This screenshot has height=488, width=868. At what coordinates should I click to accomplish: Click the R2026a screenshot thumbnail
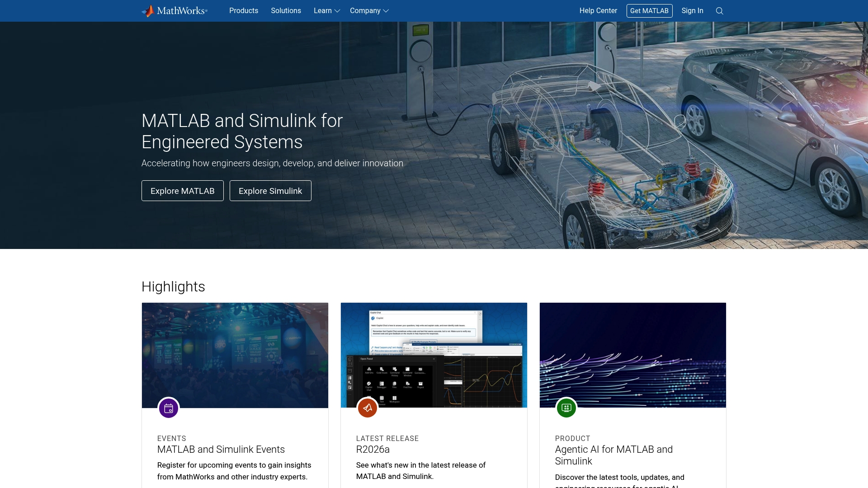(434, 355)
